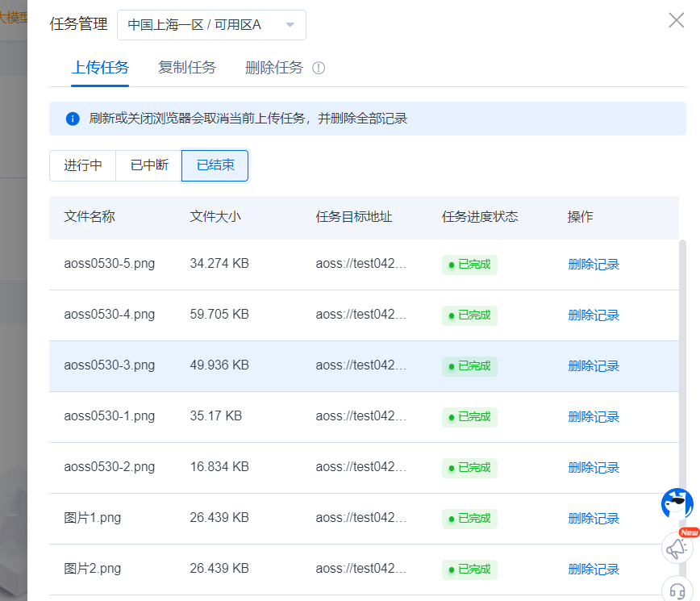Screen dimensions: 700x601
Task: Switch to the 上传任务 tab
Action: point(100,68)
